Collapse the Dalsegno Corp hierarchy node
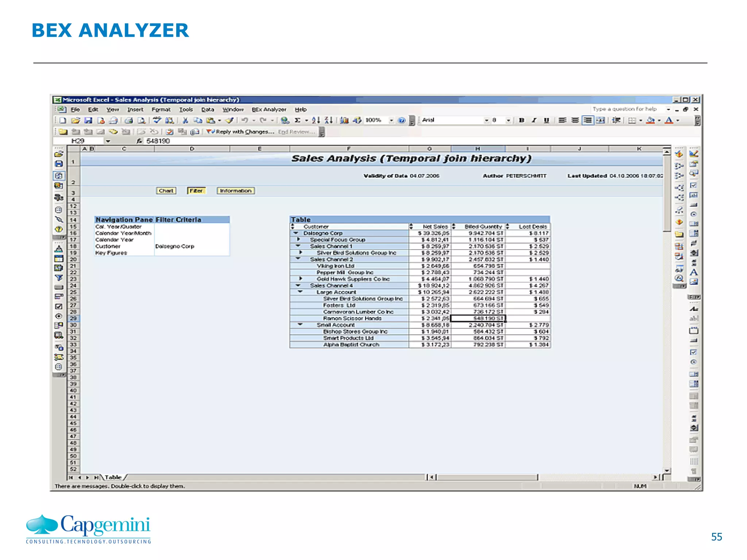747x560 pixels. point(296,233)
